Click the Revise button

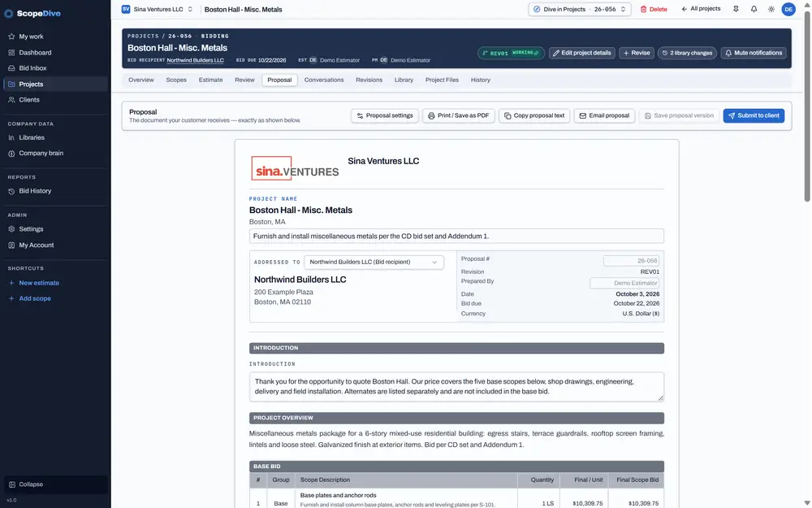click(636, 53)
